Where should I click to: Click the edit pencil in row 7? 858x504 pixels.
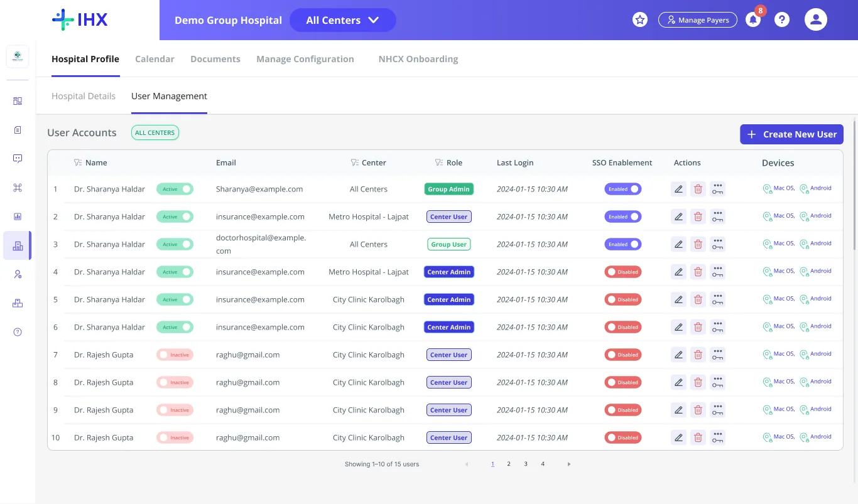[678, 355]
